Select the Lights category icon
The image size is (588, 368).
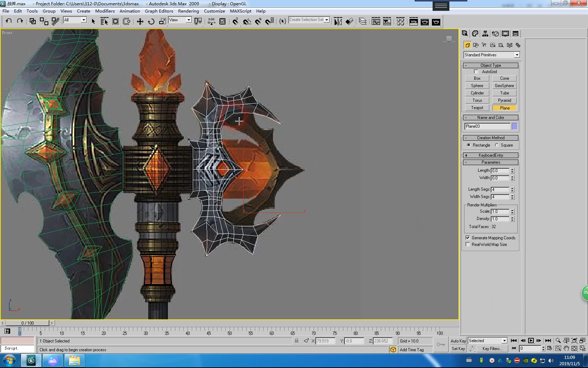484,45
